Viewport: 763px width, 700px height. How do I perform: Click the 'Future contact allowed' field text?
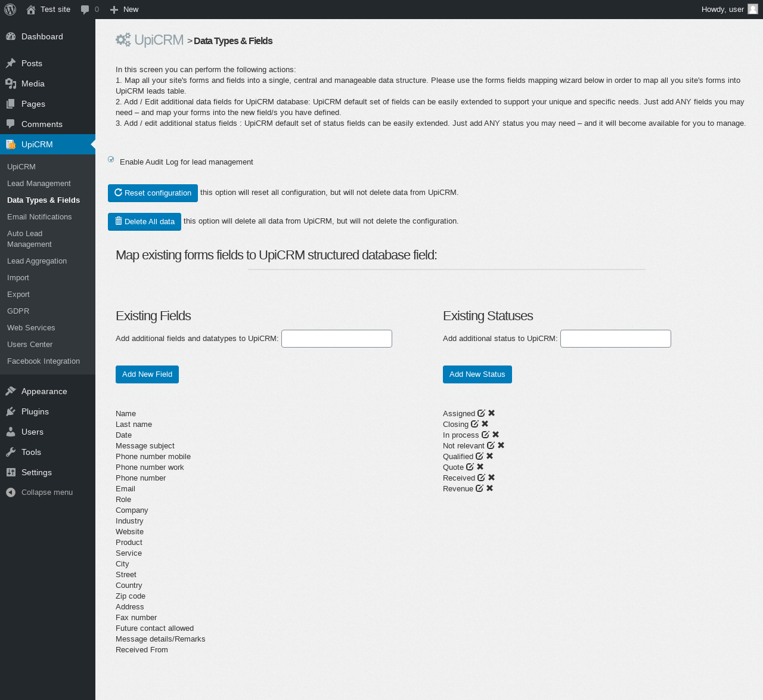point(154,628)
